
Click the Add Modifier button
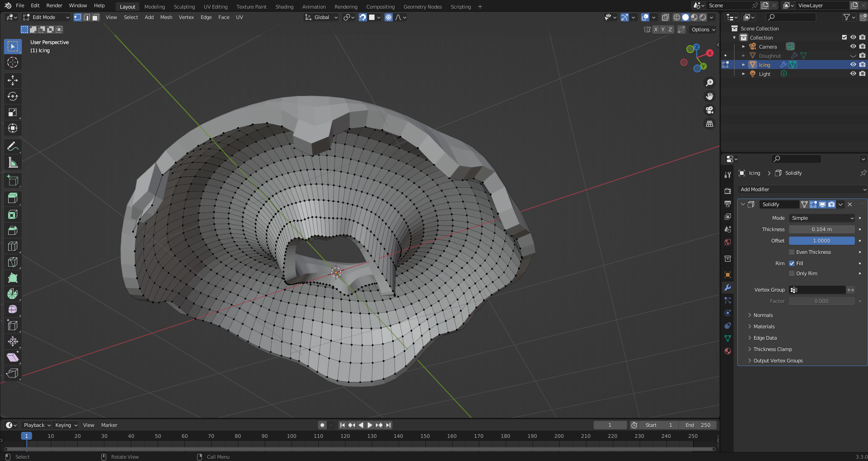click(802, 189)
